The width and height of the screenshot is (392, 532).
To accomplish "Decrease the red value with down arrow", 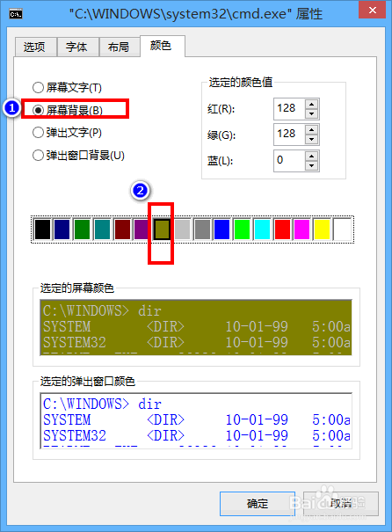I will pyautogui.click(x=312, y=114).
